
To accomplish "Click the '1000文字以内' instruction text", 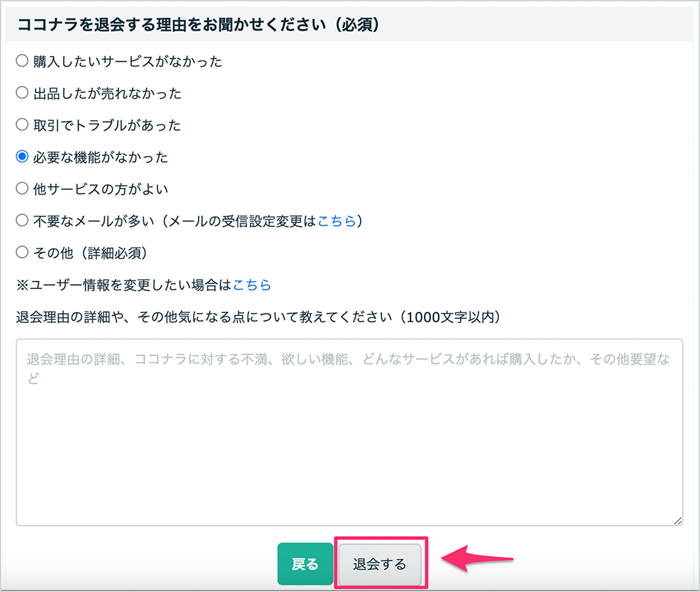I will click(x=449, y=317).
